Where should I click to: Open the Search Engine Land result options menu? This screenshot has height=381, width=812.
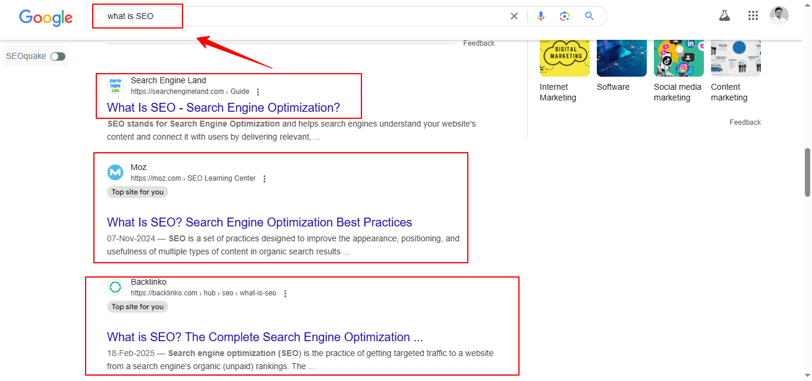pos(258,92)
